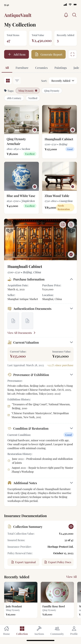Image resolution: width=81 pixels, height=644 pixels.
Task: Switch to the Ceramics tab
Action: coord(41,68)
